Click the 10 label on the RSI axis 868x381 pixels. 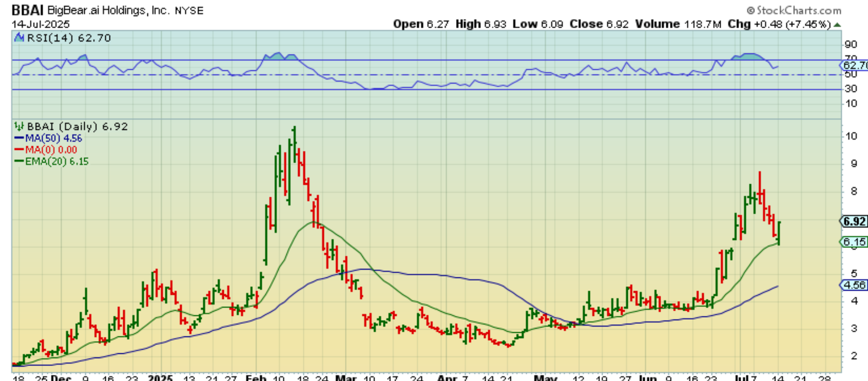tap(851, 103)
